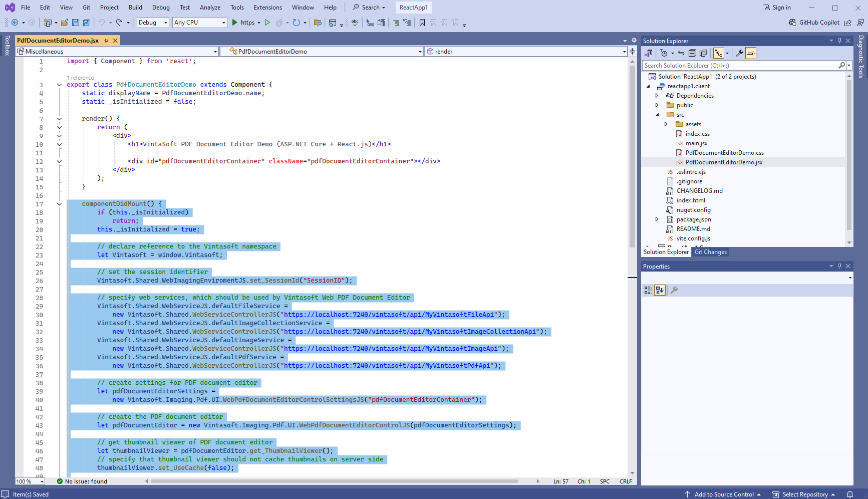Switch to the Git Changes tab
Image resolution: width=868 pixels, height=499 pixels.
711,252
